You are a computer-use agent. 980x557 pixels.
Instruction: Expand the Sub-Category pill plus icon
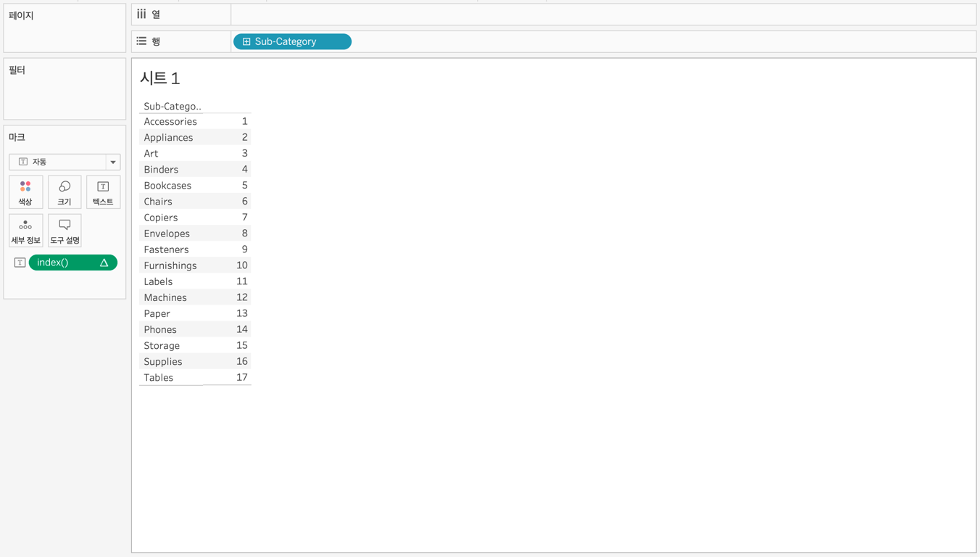246,42
